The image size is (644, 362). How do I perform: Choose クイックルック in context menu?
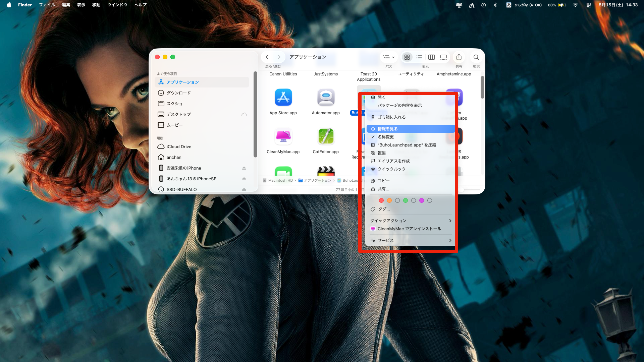tap(411, 169)
